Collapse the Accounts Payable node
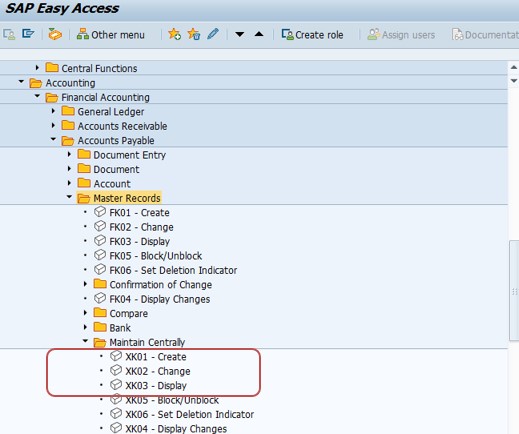The height and width of the screenshot is (434, 519). tap(53, 139)
